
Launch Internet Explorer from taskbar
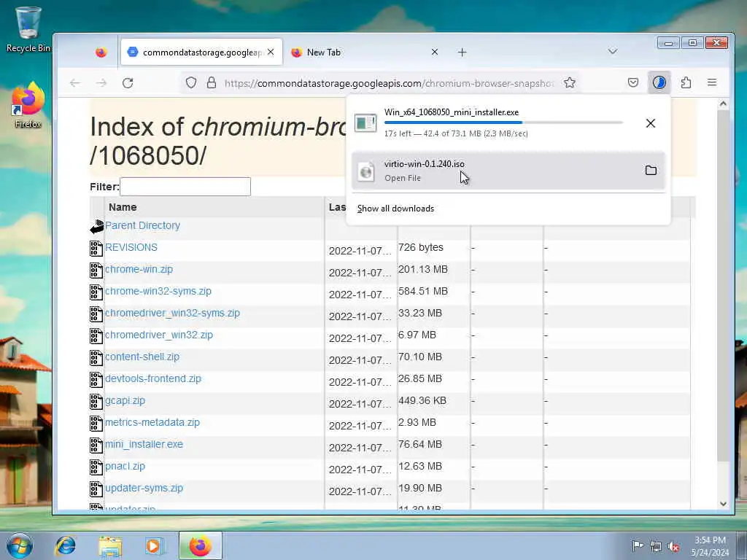[x=65, y=545]
